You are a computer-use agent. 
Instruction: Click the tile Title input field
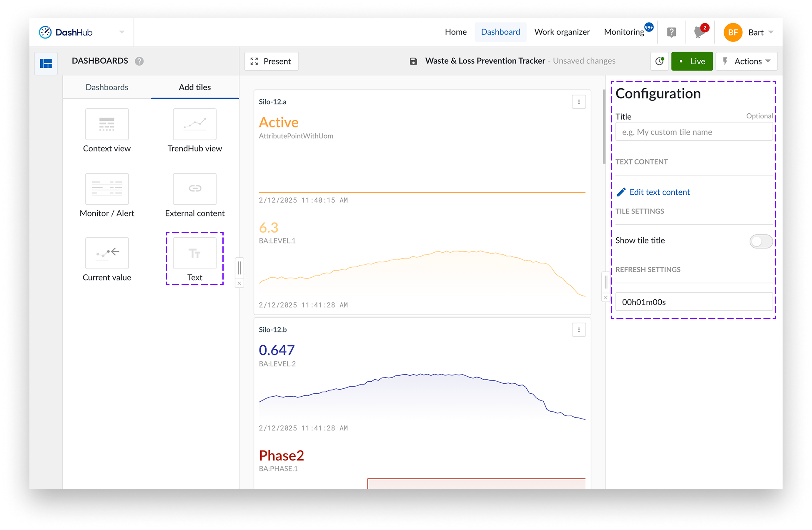(694, 132)
